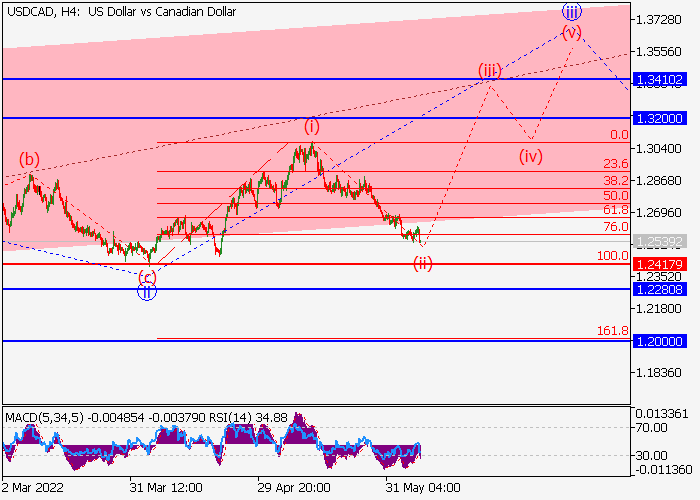Click the red (iv) wave label
The width and height of the screenshot is (700, 500).
pyautogui.click(x=531, y=157)
